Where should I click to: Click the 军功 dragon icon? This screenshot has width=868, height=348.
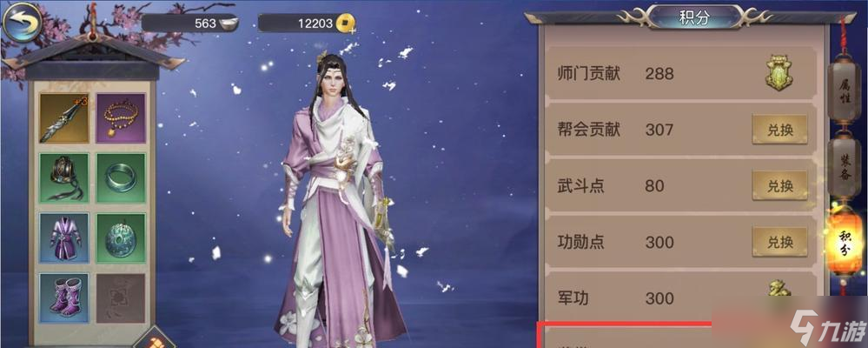click(779, 291)
